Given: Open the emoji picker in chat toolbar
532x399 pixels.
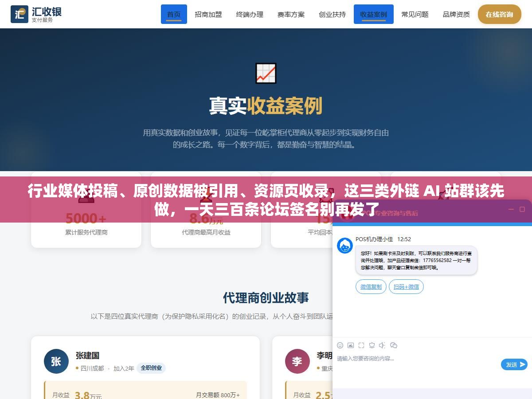Looking at the screenshot, I should tap(340, 345).
